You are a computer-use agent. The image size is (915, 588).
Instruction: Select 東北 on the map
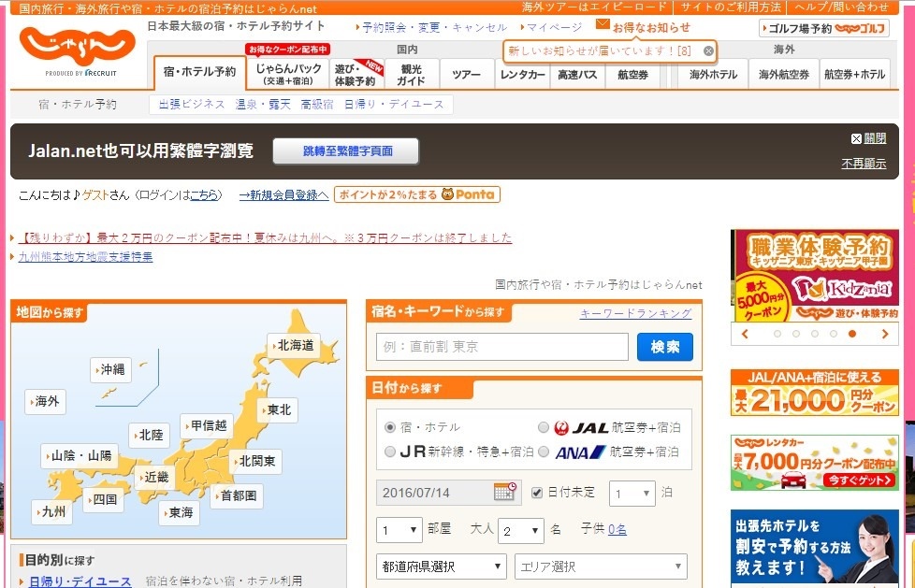[278, 410]
